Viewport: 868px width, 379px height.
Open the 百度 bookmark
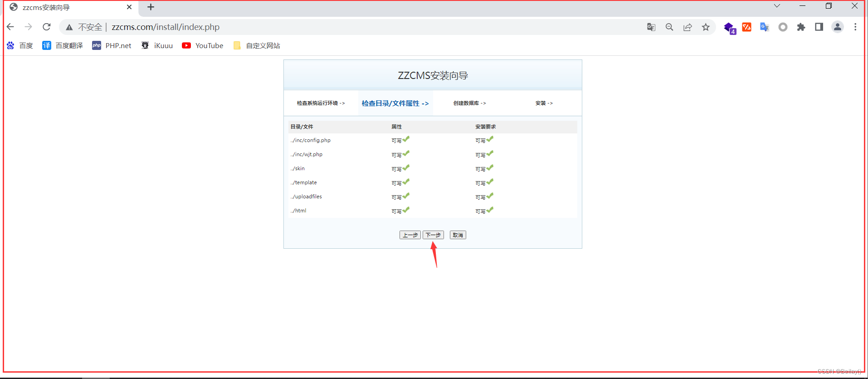20,45
